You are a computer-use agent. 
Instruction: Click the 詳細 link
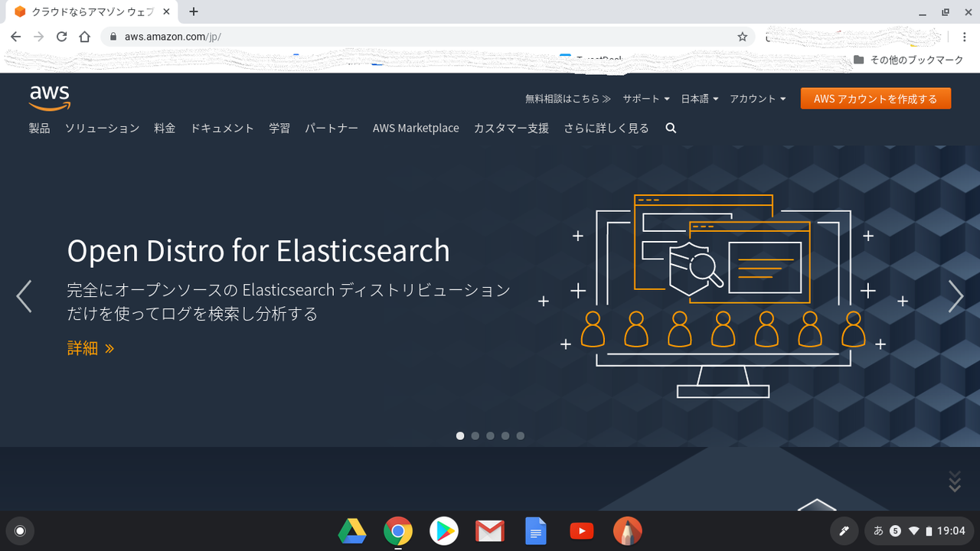click(x=91, y=348)
